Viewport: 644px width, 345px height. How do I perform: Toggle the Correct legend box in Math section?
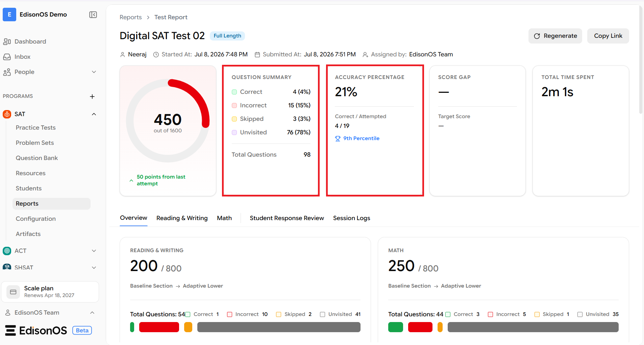click(448, 314)
